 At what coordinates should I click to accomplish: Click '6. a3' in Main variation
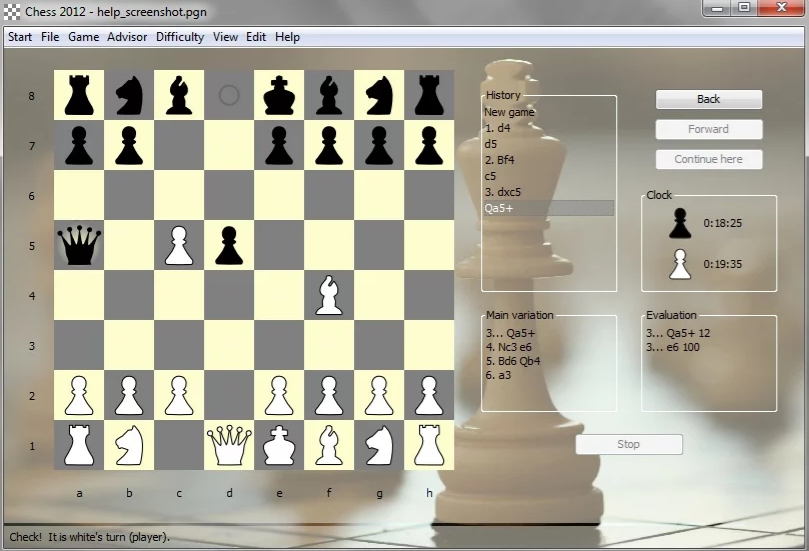pyautogui.click(x=498, y=375)
